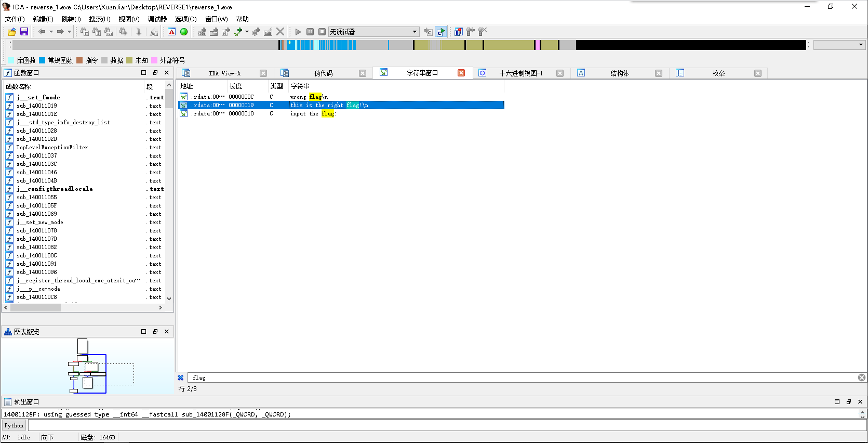
Task: Click the gray X delete toolbar icon
Action: pyautogui.click(x=281, y=32)
